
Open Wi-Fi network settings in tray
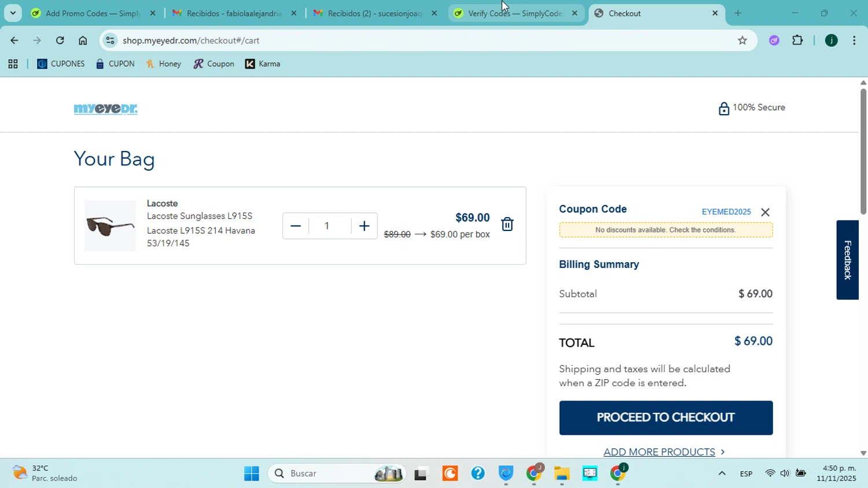(770, 474)
